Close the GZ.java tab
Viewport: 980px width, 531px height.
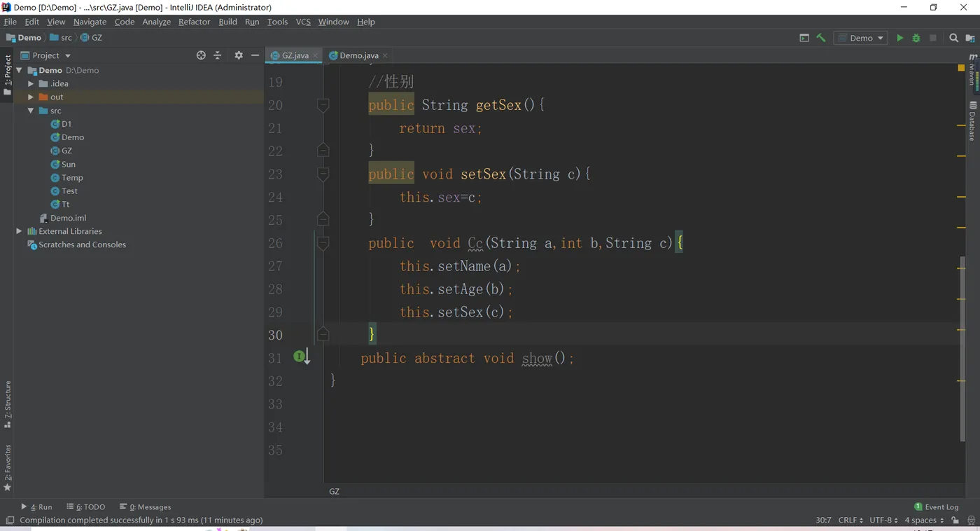pos(315,55)
